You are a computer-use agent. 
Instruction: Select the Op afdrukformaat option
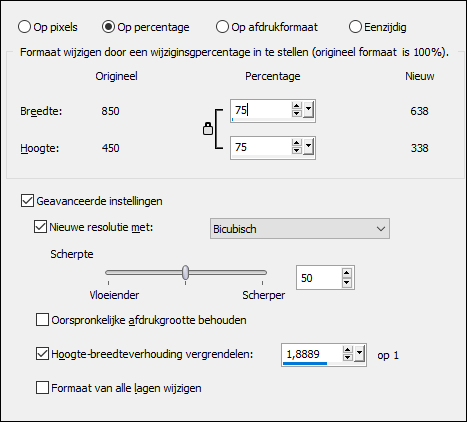[222, 27]
